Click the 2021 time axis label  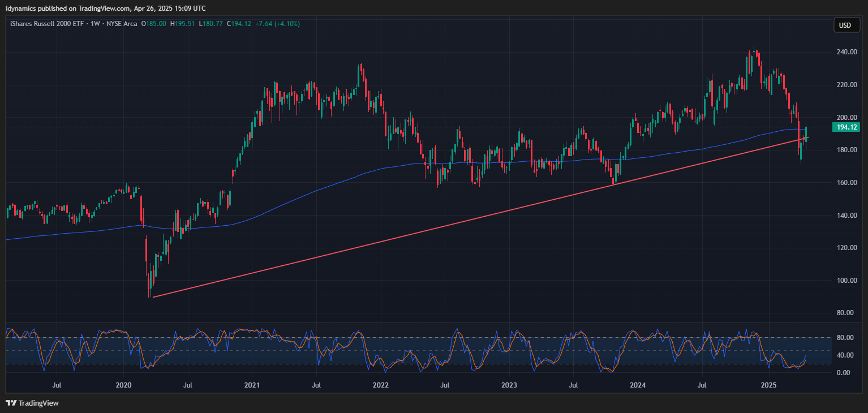point(252,385)
